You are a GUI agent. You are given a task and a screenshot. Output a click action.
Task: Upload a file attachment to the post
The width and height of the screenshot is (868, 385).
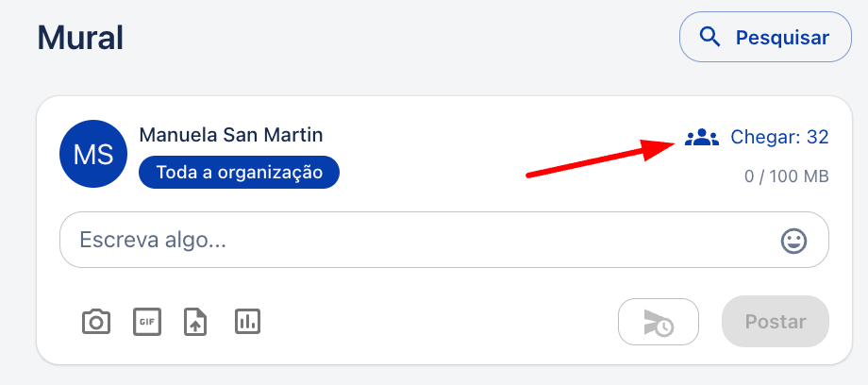pyautogui.click(x=195, y=322)
